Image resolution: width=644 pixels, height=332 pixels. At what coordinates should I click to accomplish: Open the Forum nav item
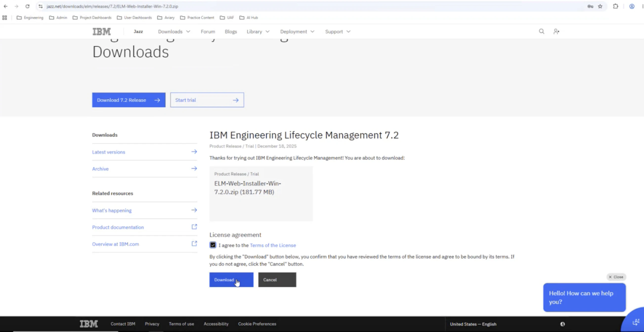pos(208,31)
